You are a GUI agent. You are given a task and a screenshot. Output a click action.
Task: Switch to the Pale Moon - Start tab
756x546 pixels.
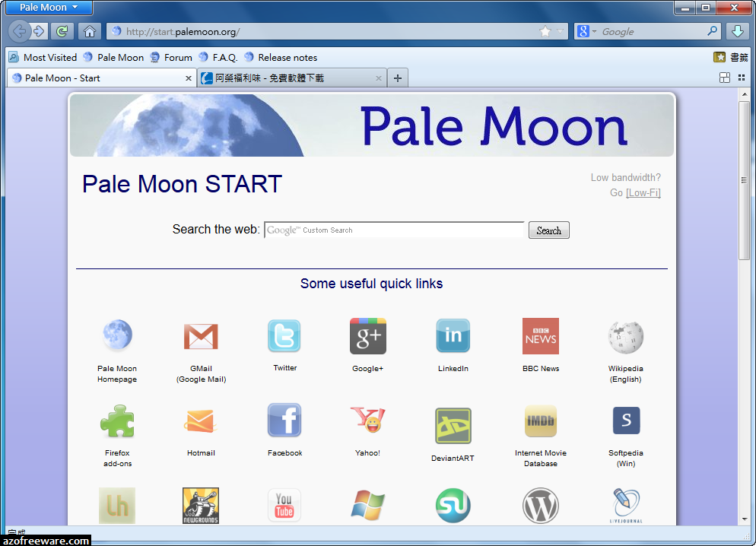(102, 78)
